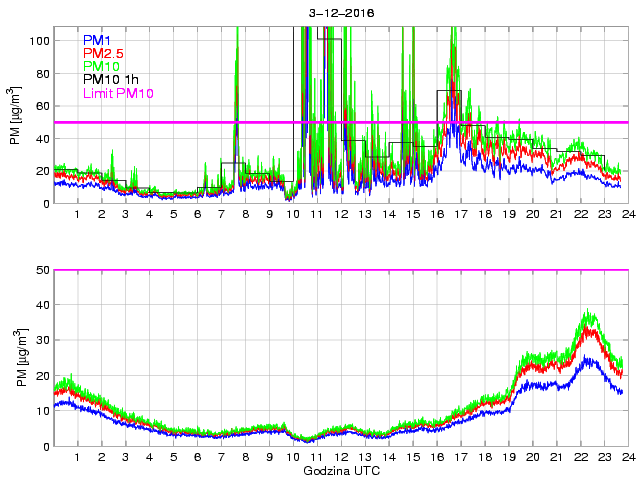The width and height of the screenshot is (640, 480).
Task: Click the 50 tick on lower y-axis
Action: [x=43, y=270]
